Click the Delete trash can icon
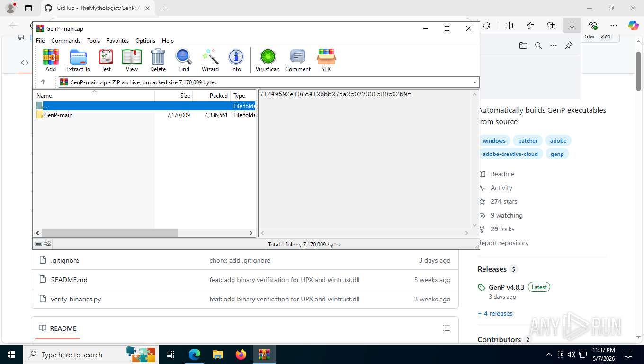The height and width of the screenshot is (364, 644). pyautogui.click(x=158, y=60)
